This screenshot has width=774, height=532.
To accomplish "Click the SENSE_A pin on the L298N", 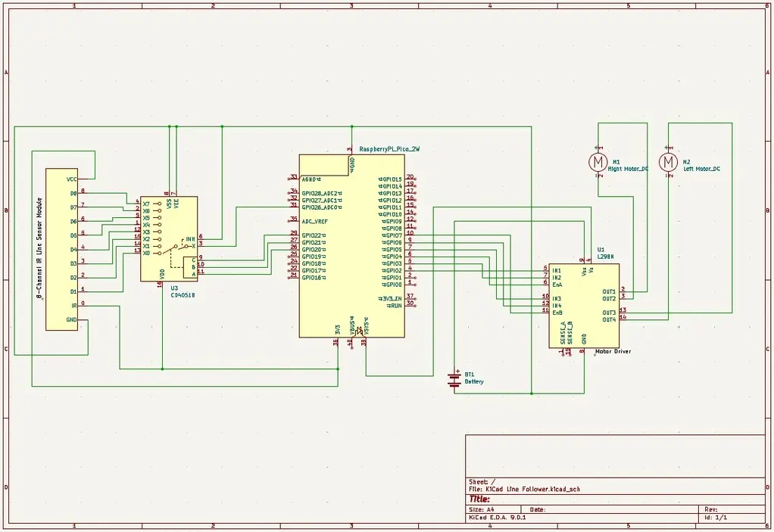I will click(x=563, y=333).
